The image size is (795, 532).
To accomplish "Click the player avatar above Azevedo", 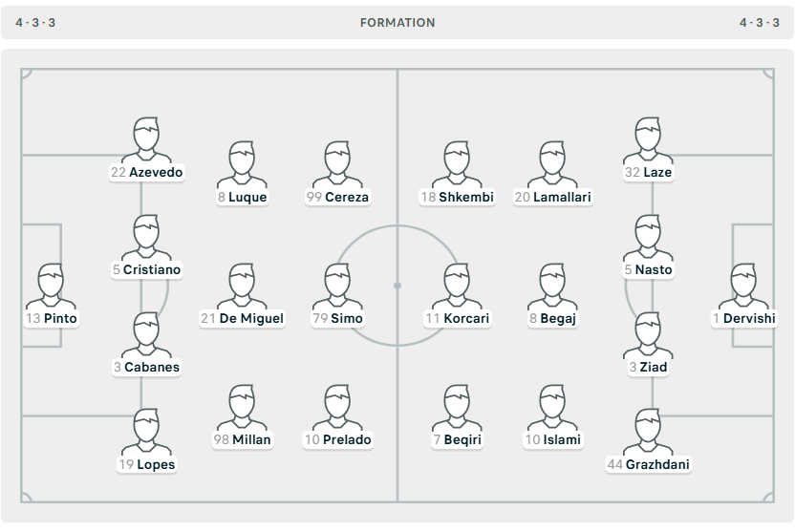I will 146,139.
